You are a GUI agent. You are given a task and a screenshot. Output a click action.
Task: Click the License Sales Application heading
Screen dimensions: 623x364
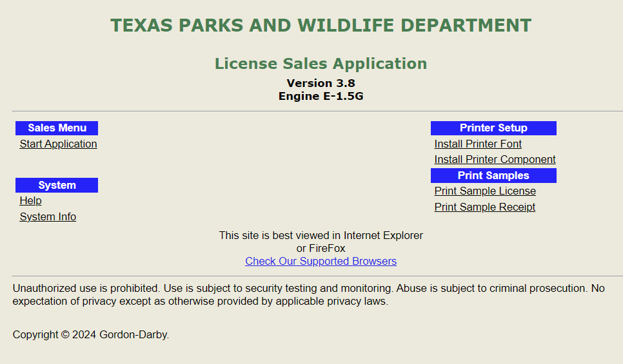321,64
